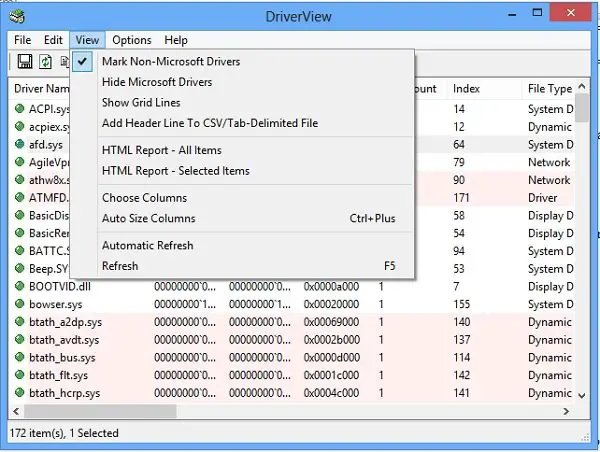The image size is (600, 452).
Task: Minimize the DriverView window
Action: pyautogui.click(x=512, y=15)
